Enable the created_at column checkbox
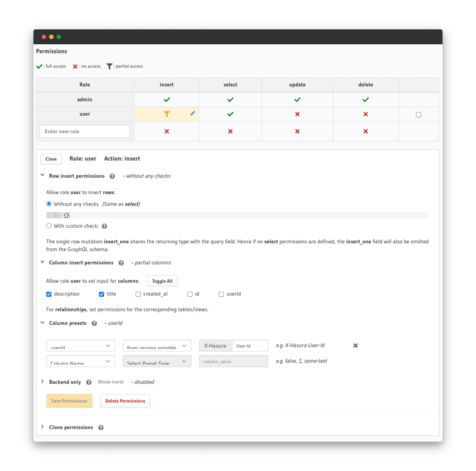476x471 pixels. pos(138,294)
